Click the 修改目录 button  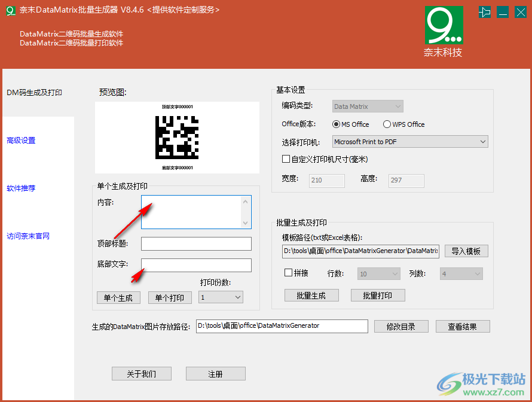pyautogui.click(x=401, y=327)
